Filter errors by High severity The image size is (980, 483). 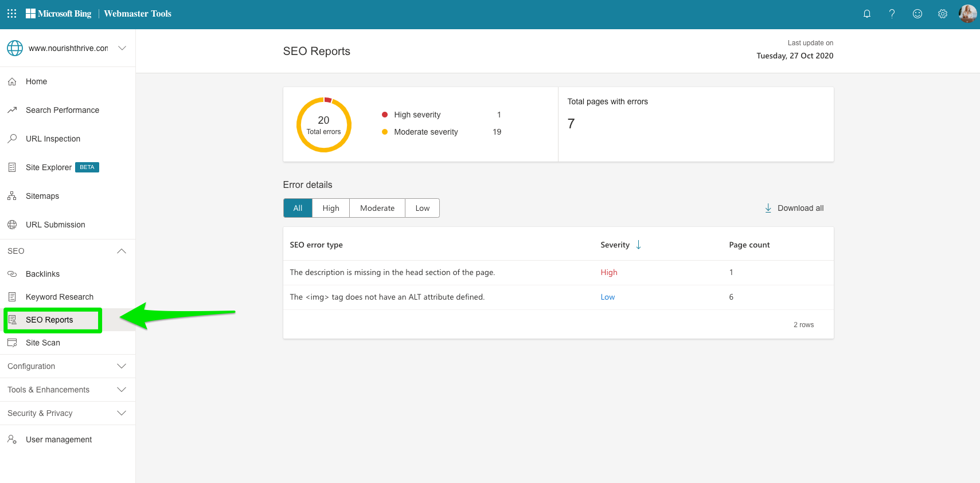[330, 208]
